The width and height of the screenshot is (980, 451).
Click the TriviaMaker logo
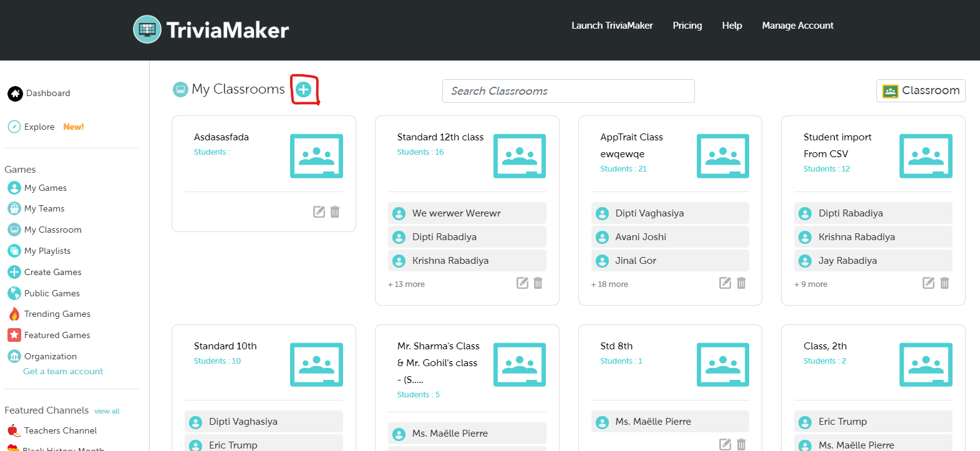[x=211, y=29]
